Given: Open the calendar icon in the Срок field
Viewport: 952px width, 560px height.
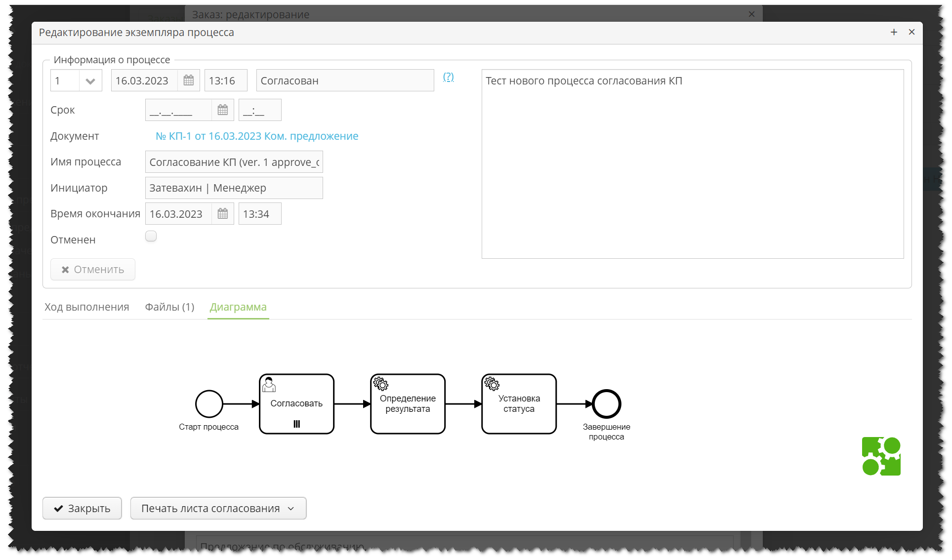Looking at the screenshot, I should tap(222, 110).
